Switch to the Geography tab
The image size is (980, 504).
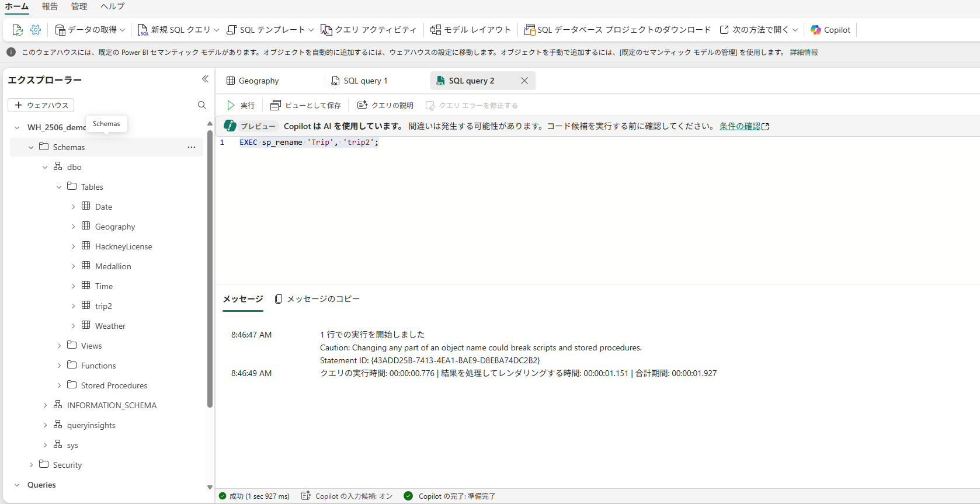253,81
